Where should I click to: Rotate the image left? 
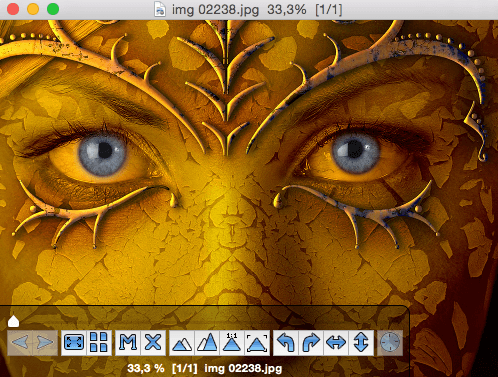click(x=286, y=342)
